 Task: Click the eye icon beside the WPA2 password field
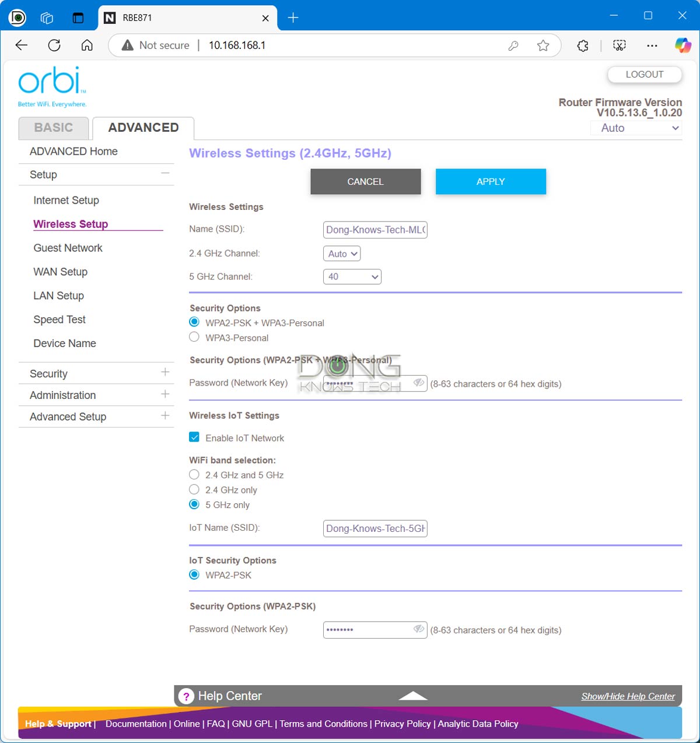click(x=419, y=382)
